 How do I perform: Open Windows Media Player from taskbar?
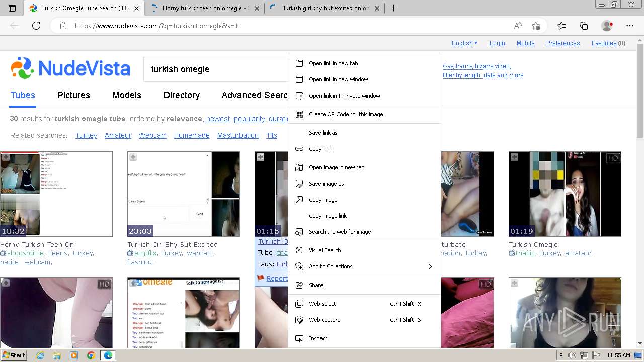(x=74, y=355)
